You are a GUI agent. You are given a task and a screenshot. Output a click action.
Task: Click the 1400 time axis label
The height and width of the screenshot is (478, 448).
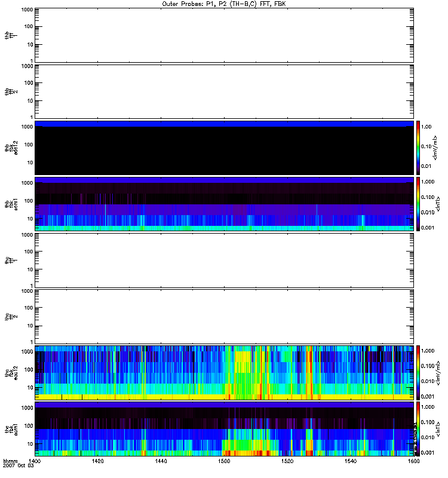[35, 462]
